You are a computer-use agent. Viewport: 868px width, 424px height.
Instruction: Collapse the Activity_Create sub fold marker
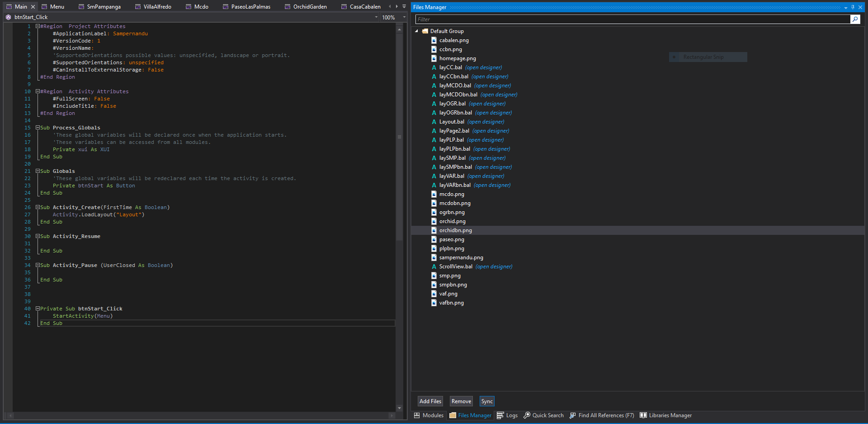coord(38,207)
